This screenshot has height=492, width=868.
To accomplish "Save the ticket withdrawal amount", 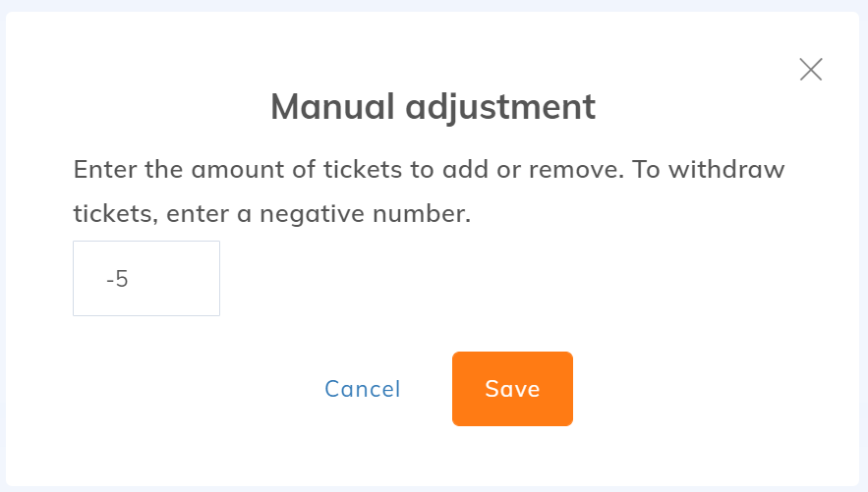I will (512, 389).
